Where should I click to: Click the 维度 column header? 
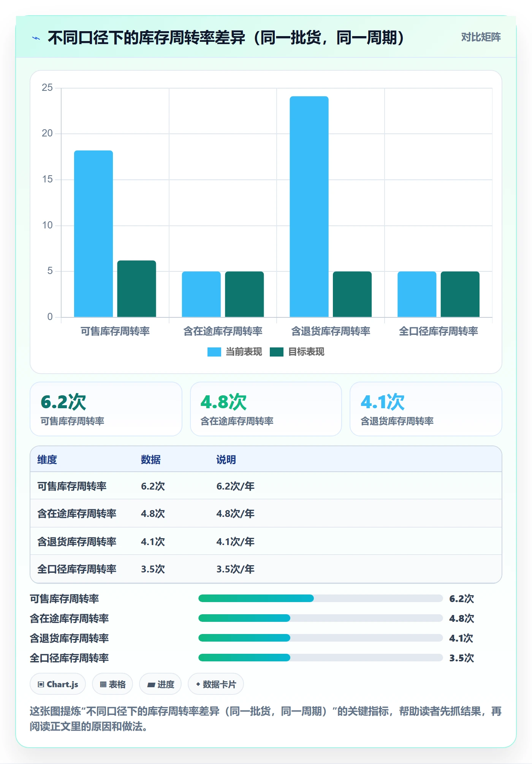click(x=47, y=460)
